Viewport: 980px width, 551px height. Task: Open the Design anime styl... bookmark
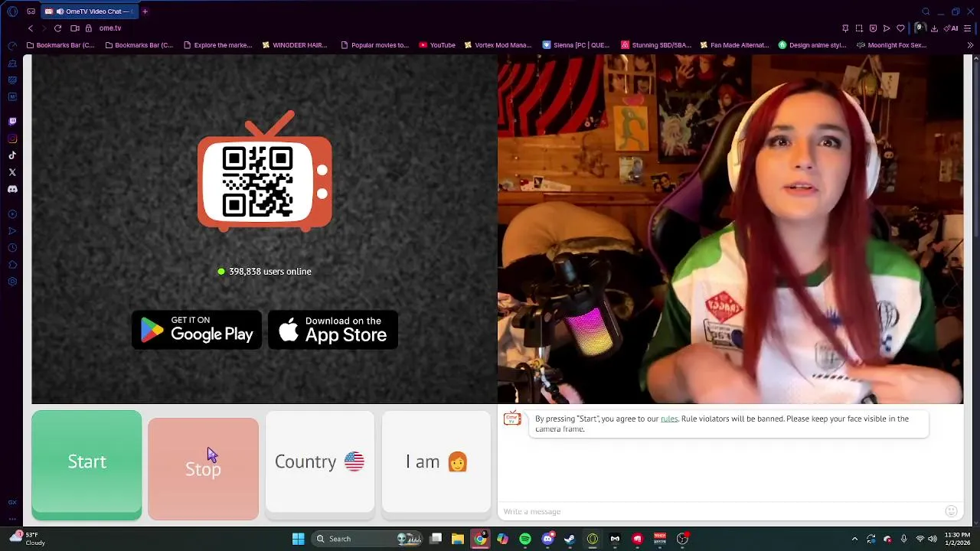(813, 45)
